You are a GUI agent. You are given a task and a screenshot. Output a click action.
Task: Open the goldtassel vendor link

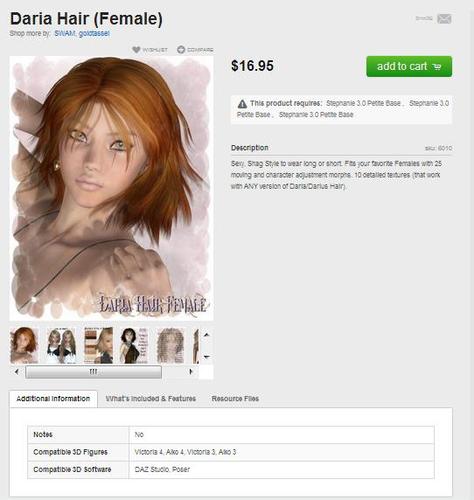coord(94,33)
